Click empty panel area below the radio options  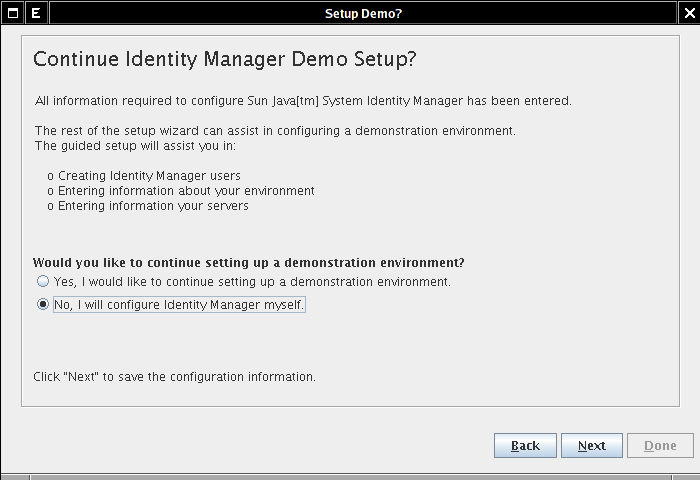click(350, 345)
